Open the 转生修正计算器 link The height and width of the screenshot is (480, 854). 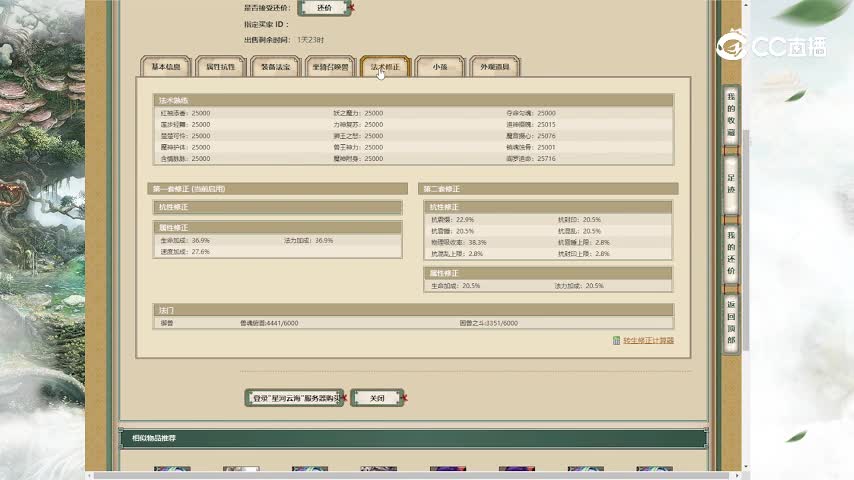648,341
